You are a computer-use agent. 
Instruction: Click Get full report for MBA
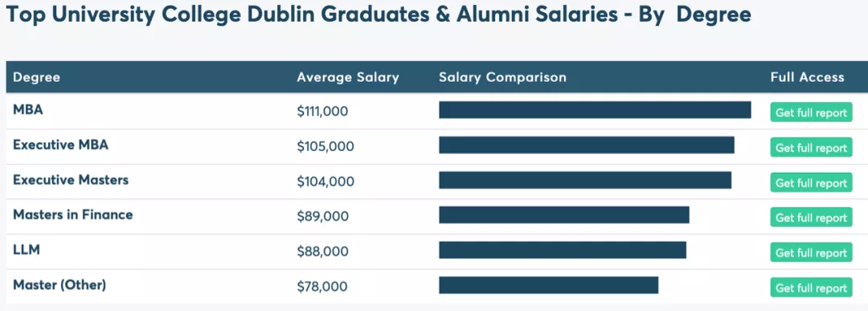811,113
